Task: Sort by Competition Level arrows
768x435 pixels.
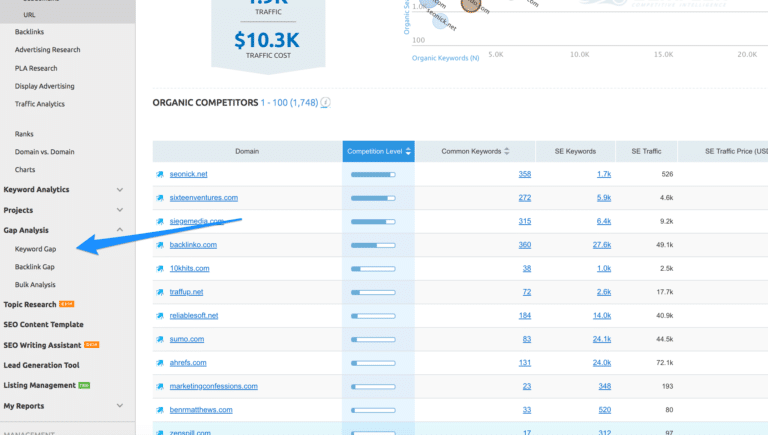Action: pos(408,151)
